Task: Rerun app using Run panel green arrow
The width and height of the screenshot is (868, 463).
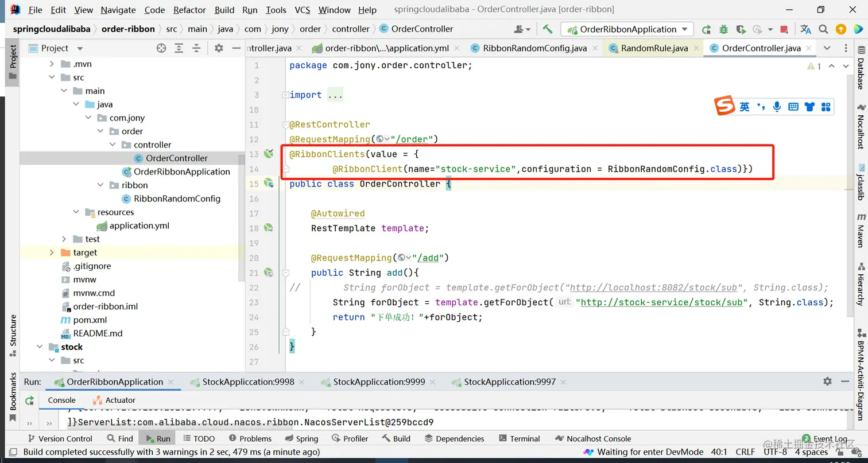Action: 29,400
